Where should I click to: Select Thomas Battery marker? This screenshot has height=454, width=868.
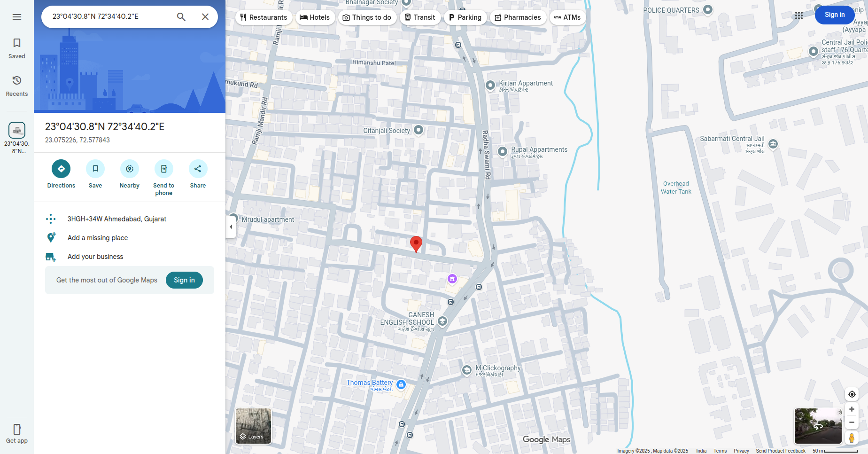(401, 384)
